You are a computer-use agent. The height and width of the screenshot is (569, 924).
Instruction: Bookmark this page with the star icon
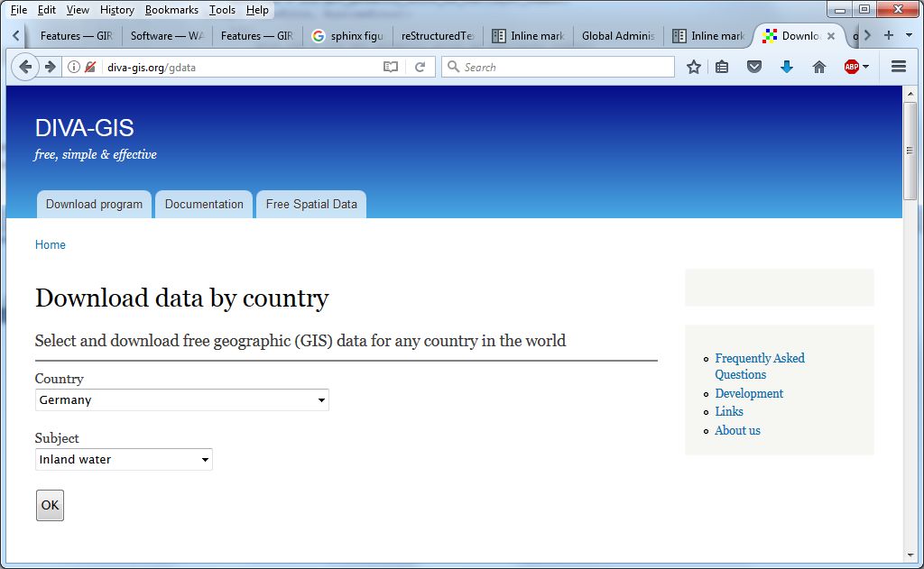(x=694, y=67)
